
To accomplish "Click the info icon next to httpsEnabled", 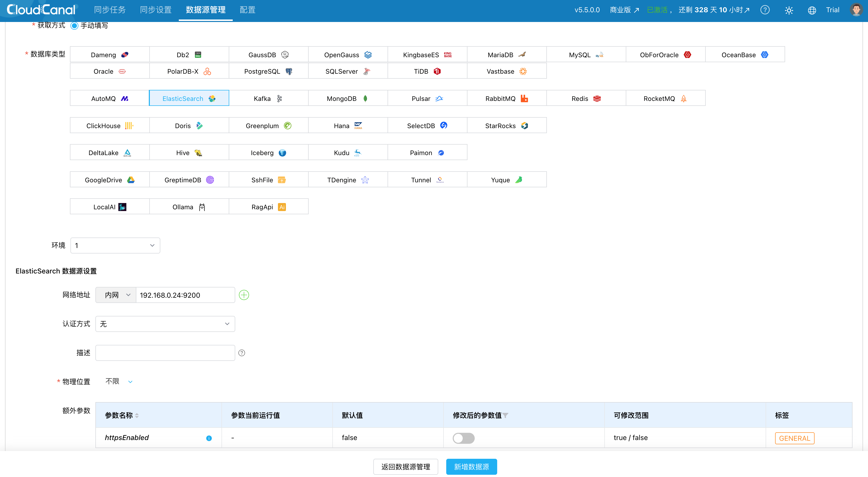I will pyautogui.click(x=209, y=438).
